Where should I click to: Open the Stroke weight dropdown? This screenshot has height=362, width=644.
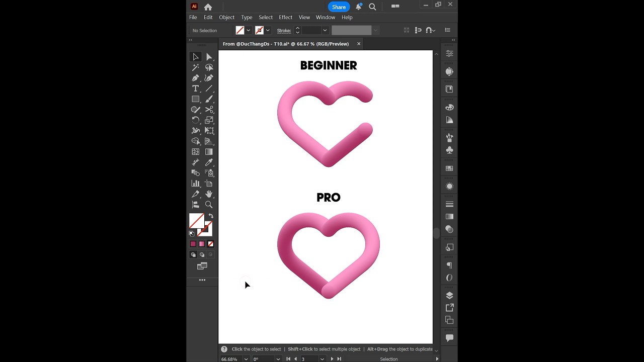coord(325,30)
